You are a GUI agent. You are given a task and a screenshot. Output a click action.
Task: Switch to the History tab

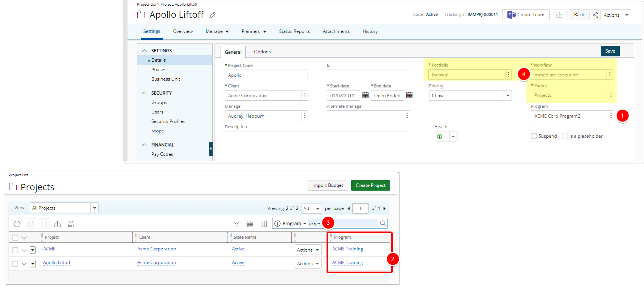click(370, 31)
